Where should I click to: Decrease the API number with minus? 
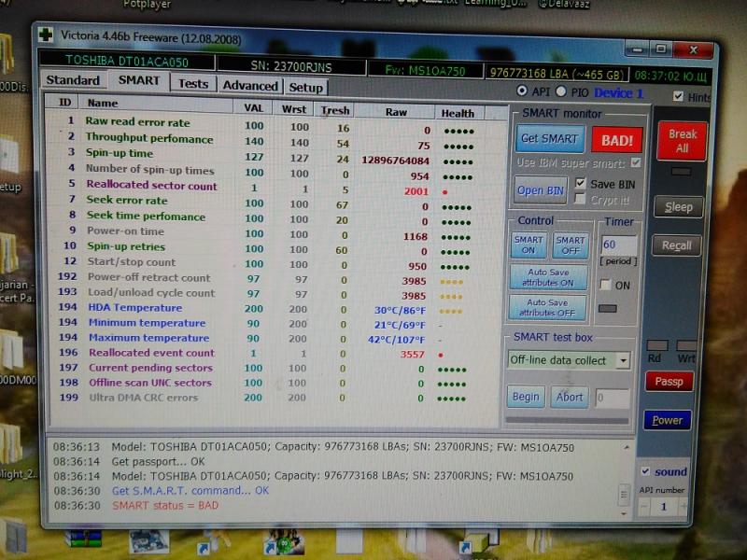pos(644,506)
